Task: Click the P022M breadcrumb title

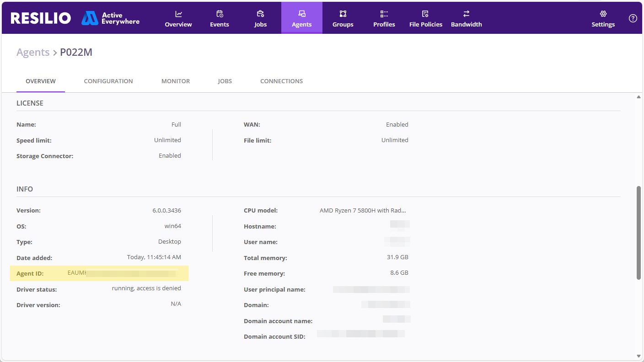Action: point(76,52)
